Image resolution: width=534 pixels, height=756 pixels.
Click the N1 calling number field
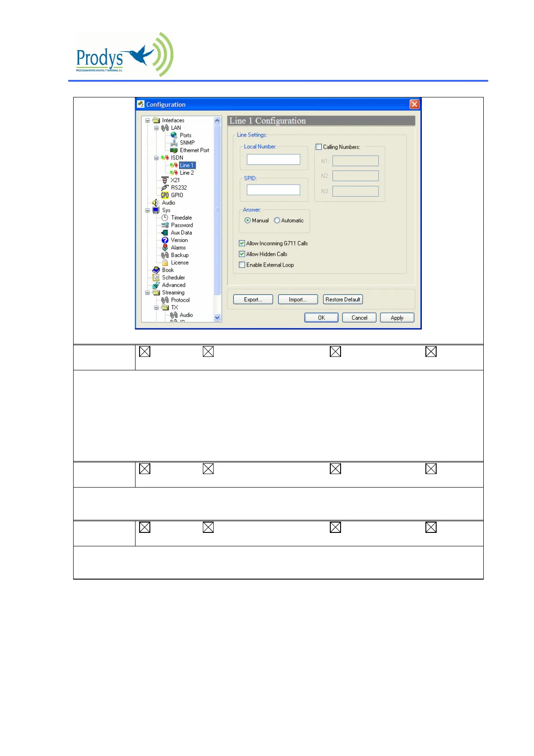[x=355, y=161]
